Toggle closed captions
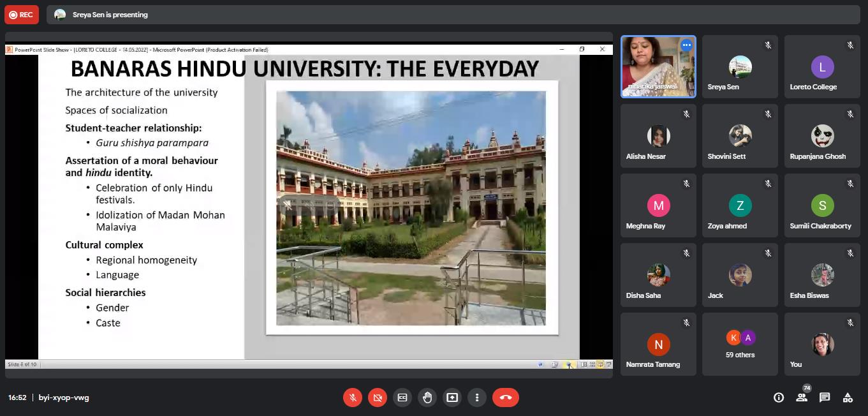Screen dimensions: 868x416 [402, 397]
